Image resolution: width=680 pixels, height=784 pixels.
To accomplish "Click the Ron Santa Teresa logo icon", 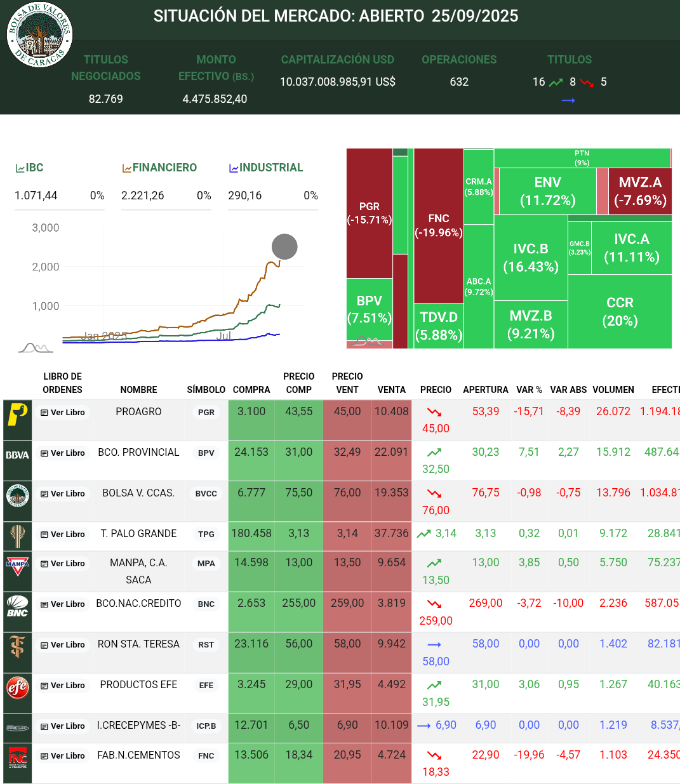I will [17, 647].
